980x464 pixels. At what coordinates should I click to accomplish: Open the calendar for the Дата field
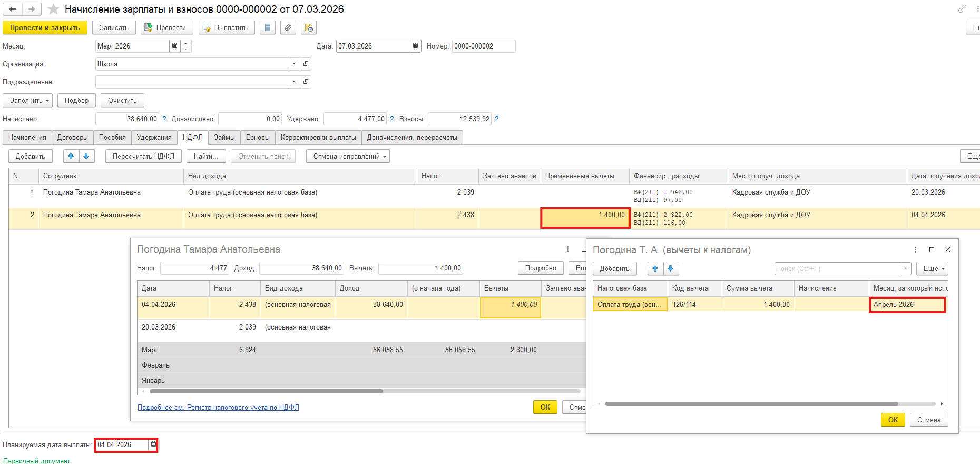[416, 46]
